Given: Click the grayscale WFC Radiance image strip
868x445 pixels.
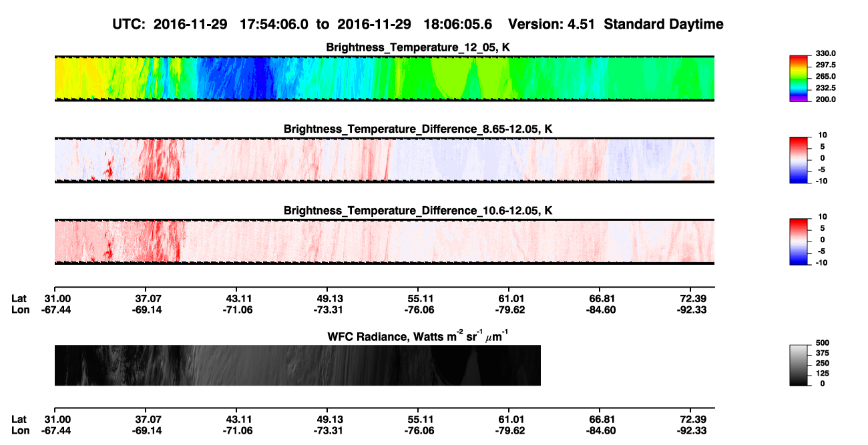Looking at the screenshot, I should (x=297, y=366).
